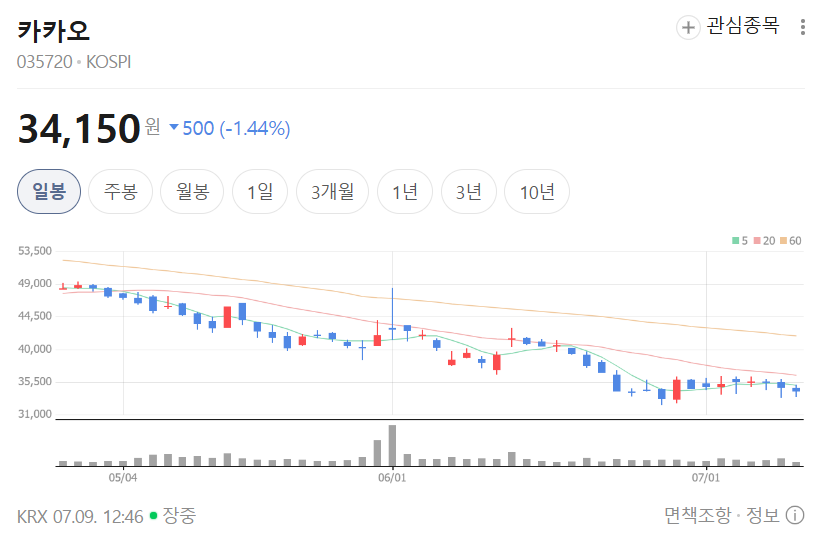Select the 3년 range tab
Image resolution: width=823 pixels, height=540 pixels.
pos(468,192)
